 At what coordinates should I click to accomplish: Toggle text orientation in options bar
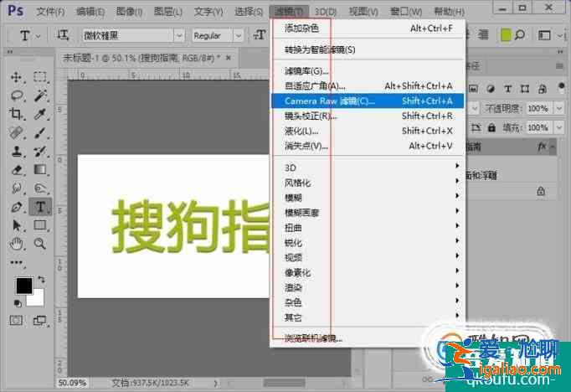click(62, 35)
